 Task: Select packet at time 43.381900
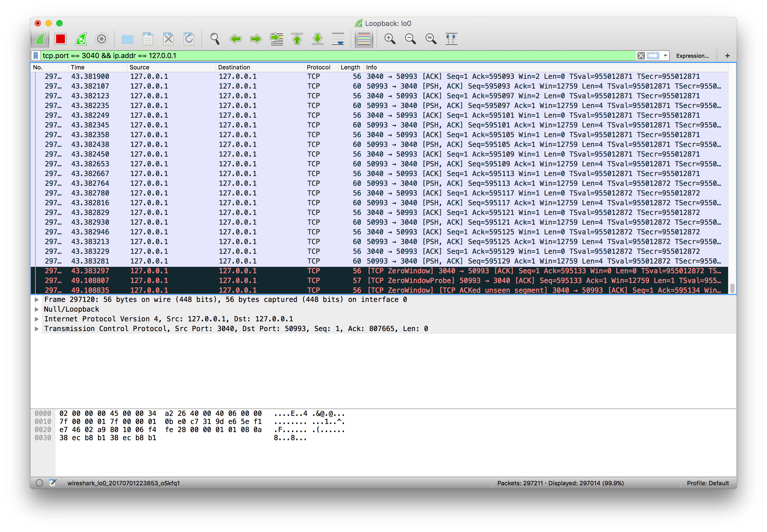point(379,77)
